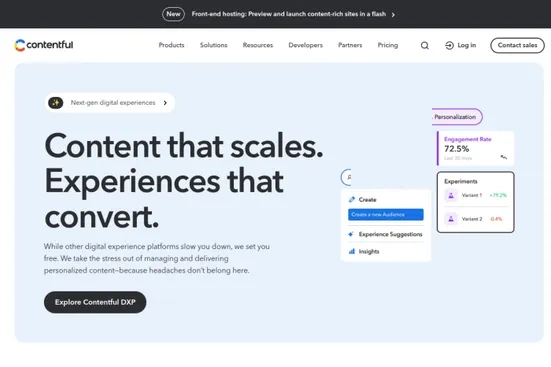This screenshot has width=551, height=367.
Task: Click the Engagement Rate heading
Action: pos(467,139)
